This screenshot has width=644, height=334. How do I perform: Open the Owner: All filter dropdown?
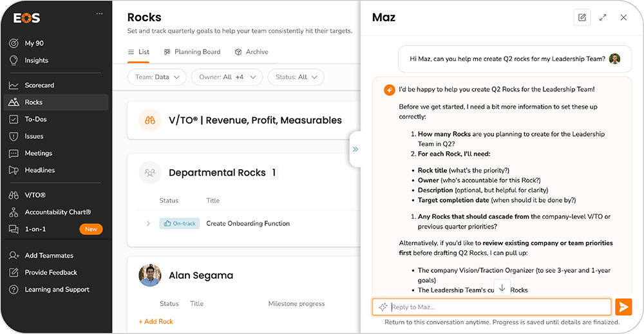[227, 77]
